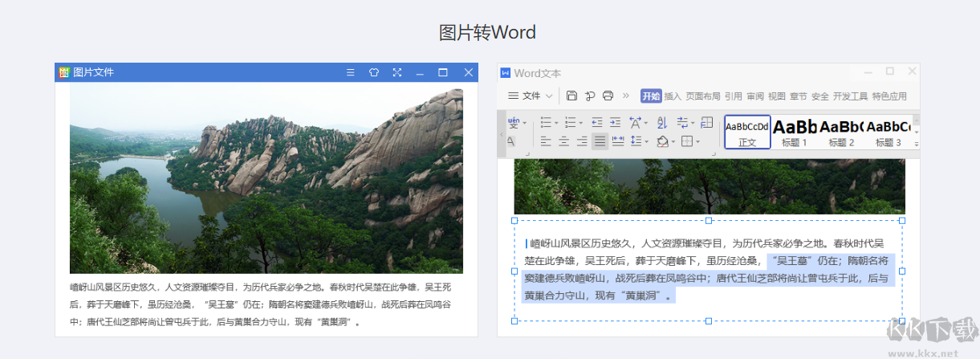Viewport: 980px width, 359px height.
Task: Click the save icon in Word toolbar
Action: 571,96
